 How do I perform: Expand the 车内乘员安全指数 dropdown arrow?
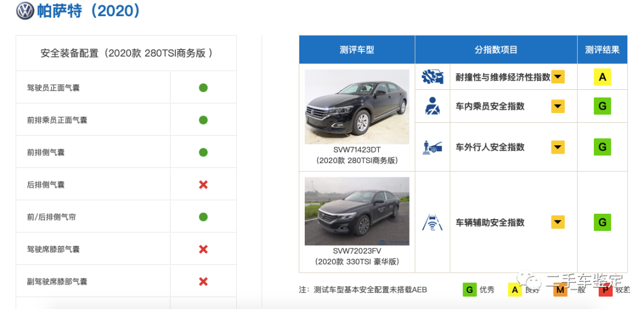pyautogui.click(x=558, y=106)
